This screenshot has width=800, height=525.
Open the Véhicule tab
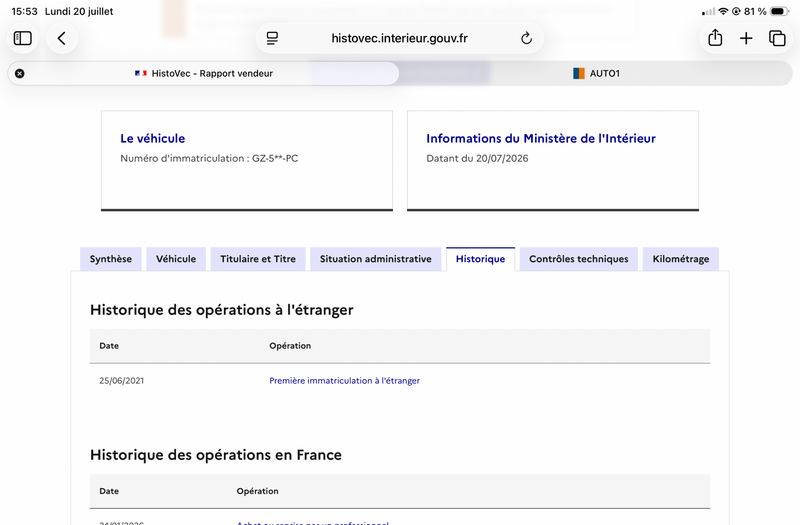click(176, 259)
